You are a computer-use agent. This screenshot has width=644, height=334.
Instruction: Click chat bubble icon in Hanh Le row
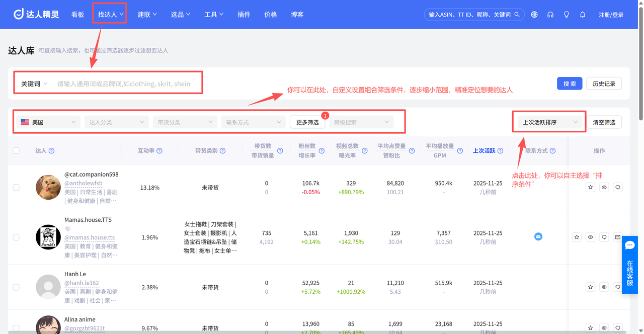pyautogui.click(x=618, y=287)
